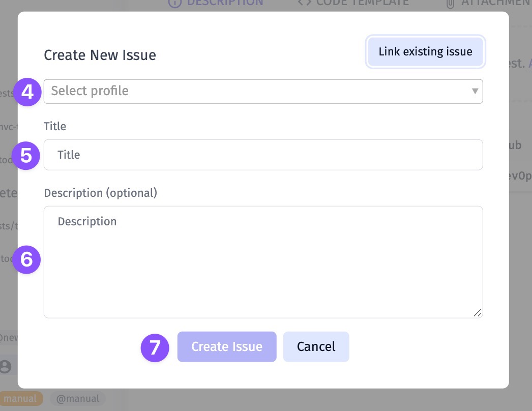Screen dimensions: 532x411
Task: Click the user avatar icon behind dialog
Action: [6, 366]
